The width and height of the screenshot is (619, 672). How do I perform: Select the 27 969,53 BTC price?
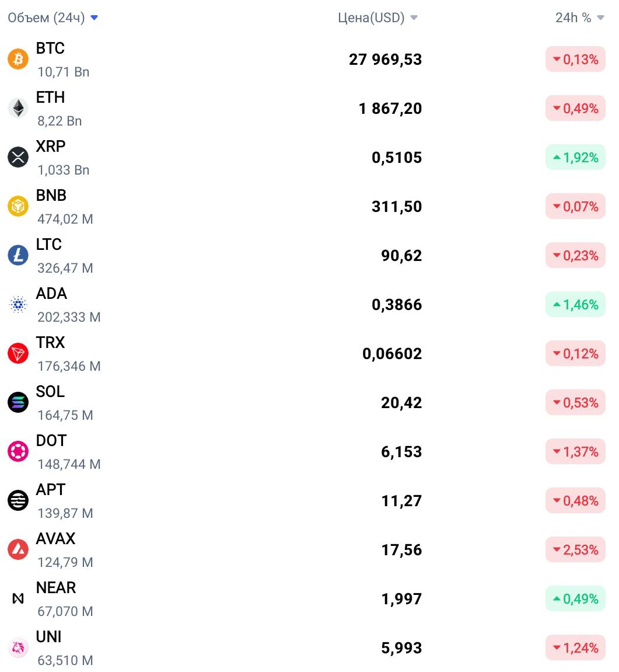point(385,60)
